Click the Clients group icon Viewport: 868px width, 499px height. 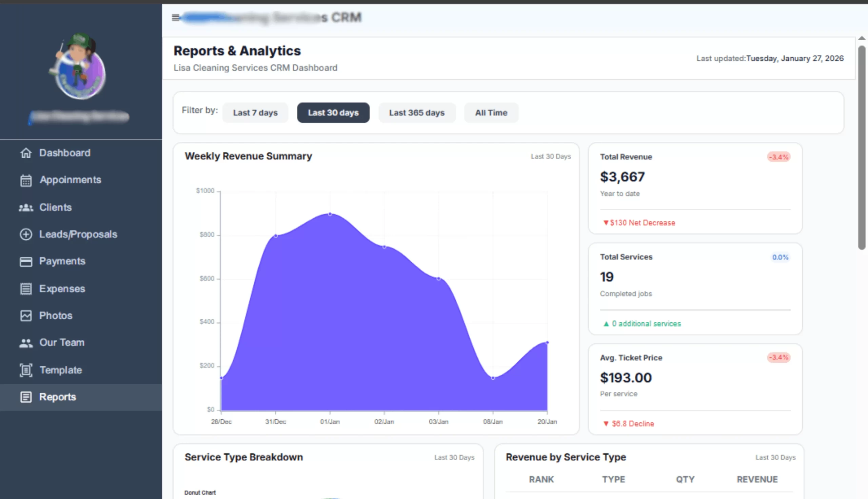tap(26, 207)
